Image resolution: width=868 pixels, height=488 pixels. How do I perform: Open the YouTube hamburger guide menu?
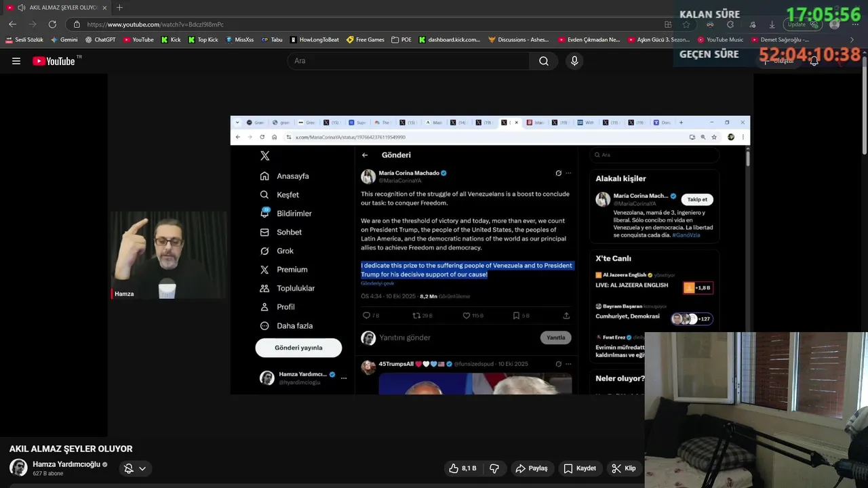pyautogui.click(x=16, y=61)
